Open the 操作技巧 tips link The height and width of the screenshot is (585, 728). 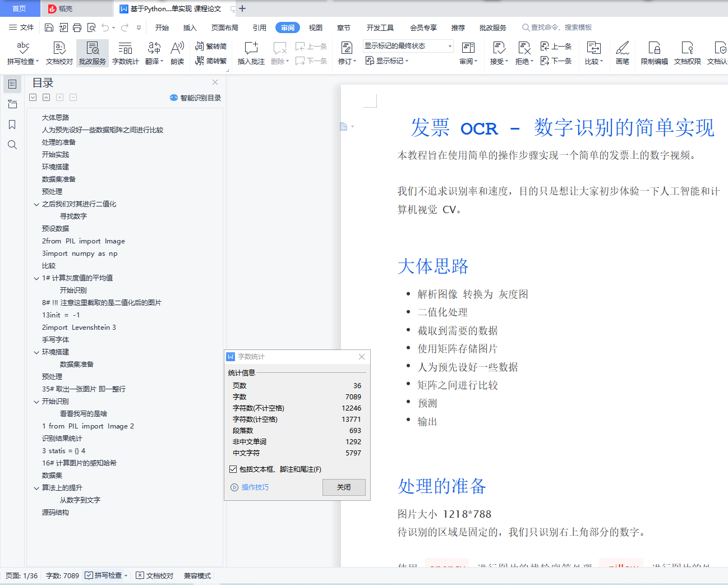click(250, 487)
